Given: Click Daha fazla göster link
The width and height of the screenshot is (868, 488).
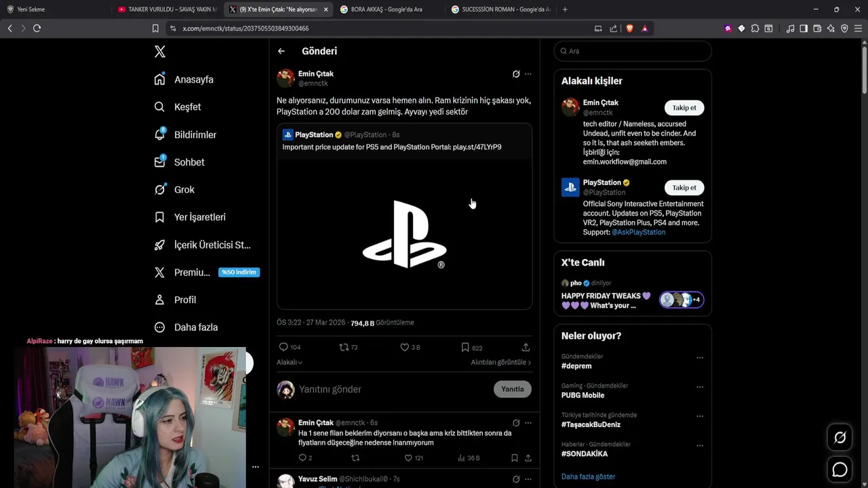Looking at the screenshot, I should 588,476.
